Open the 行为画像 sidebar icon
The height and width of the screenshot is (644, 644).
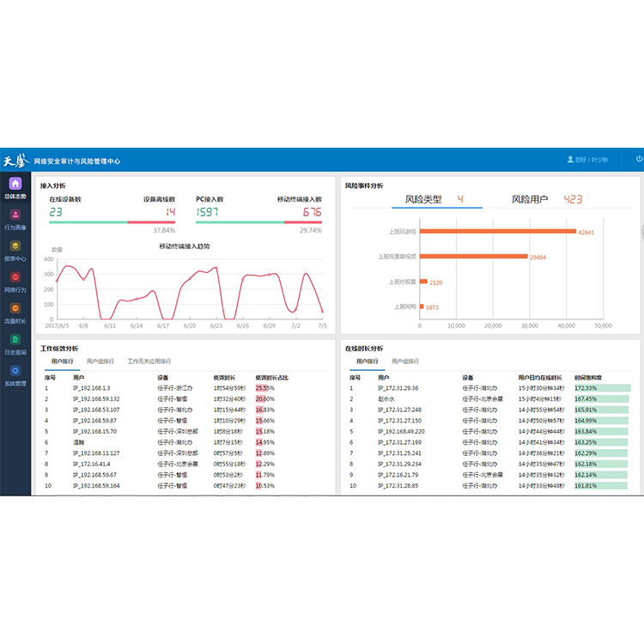[15, 215]
